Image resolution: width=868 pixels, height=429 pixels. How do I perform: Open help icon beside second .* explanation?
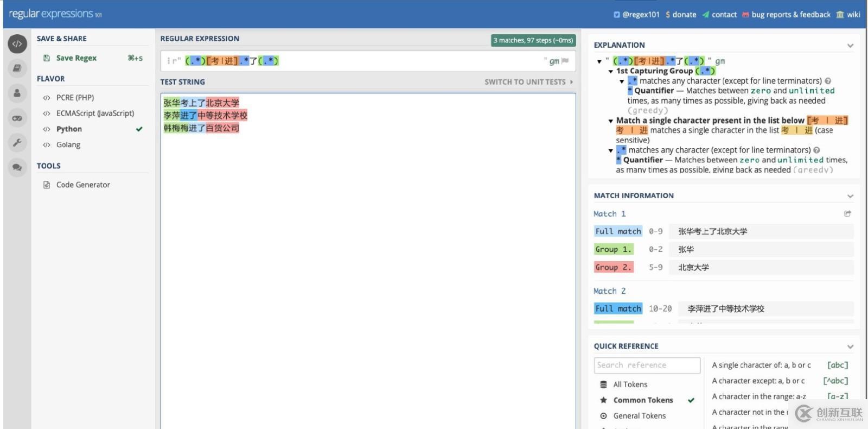(816, 150)
